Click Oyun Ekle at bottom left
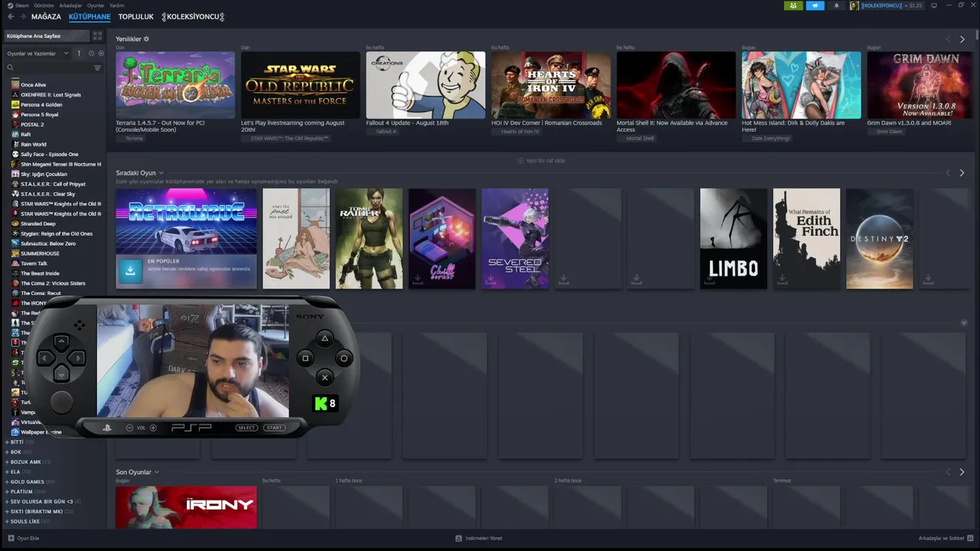The image size is (980, 551). (x=24, y=538)
